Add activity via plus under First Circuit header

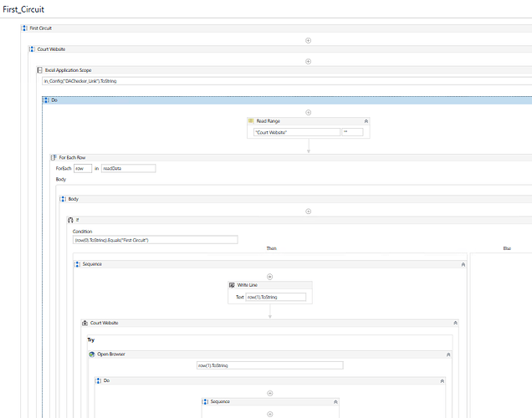(x=308, y=41)
